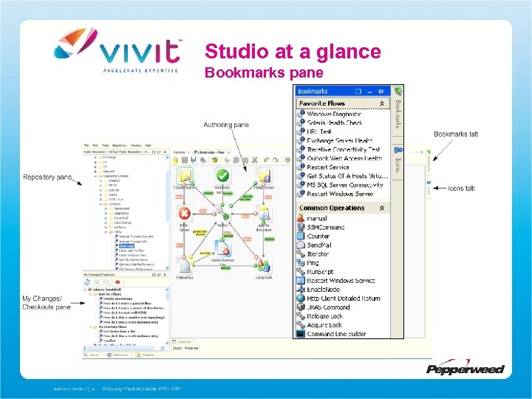
Task: Collapse the Operating Systems folder
Action: 95,177
